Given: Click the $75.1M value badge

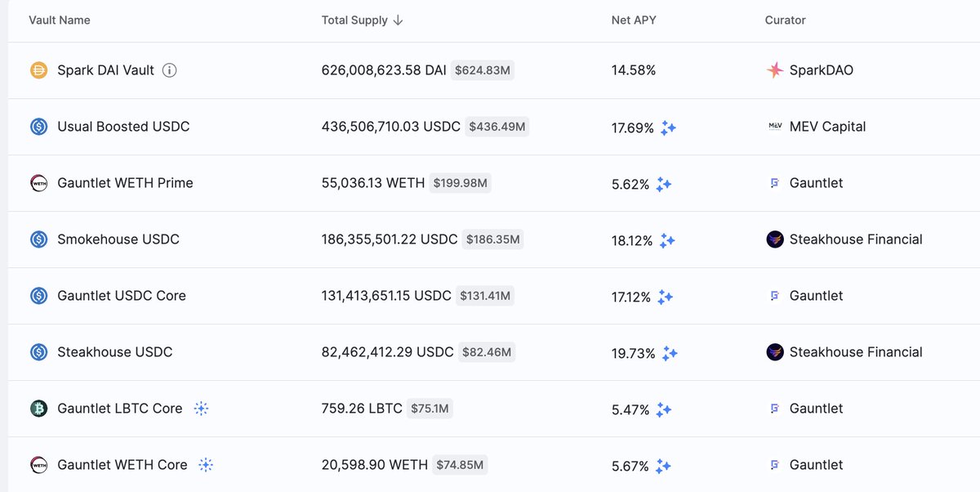Looking at the screenshot, I should click(x=430, y=409).
